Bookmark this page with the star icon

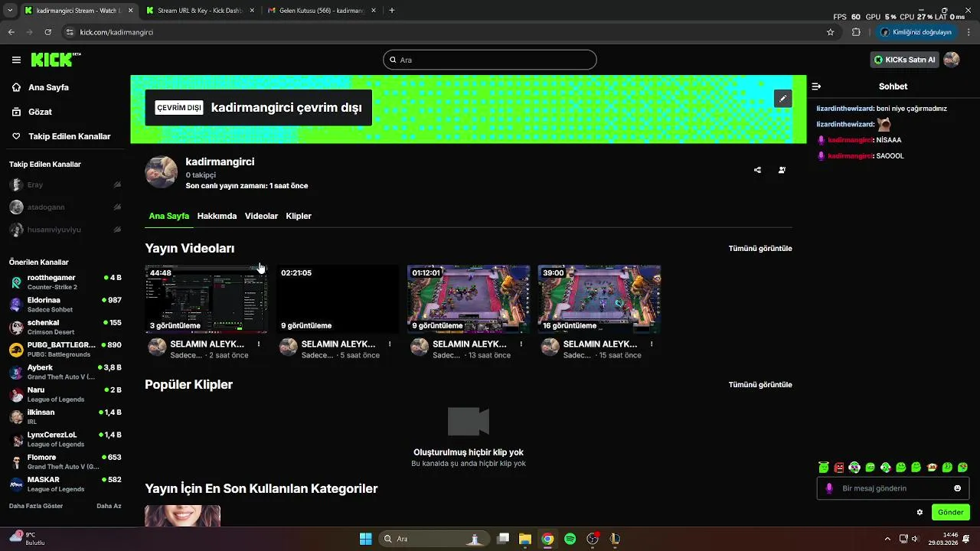(831, 32)
